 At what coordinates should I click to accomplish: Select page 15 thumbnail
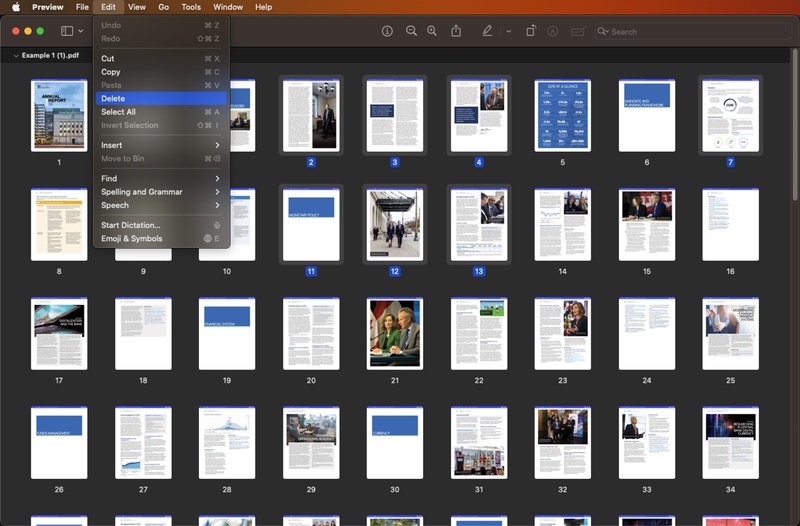[x=647, y=224]
